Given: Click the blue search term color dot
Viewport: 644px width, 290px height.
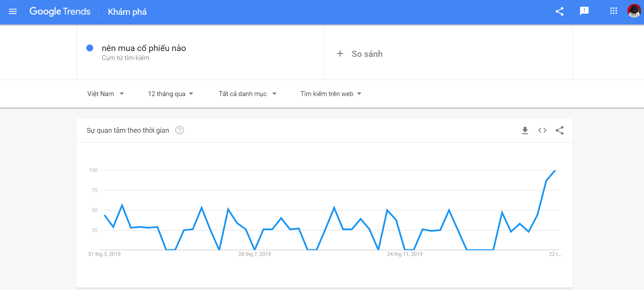Looking at the screenshot, I should click(x=90, y=48).
